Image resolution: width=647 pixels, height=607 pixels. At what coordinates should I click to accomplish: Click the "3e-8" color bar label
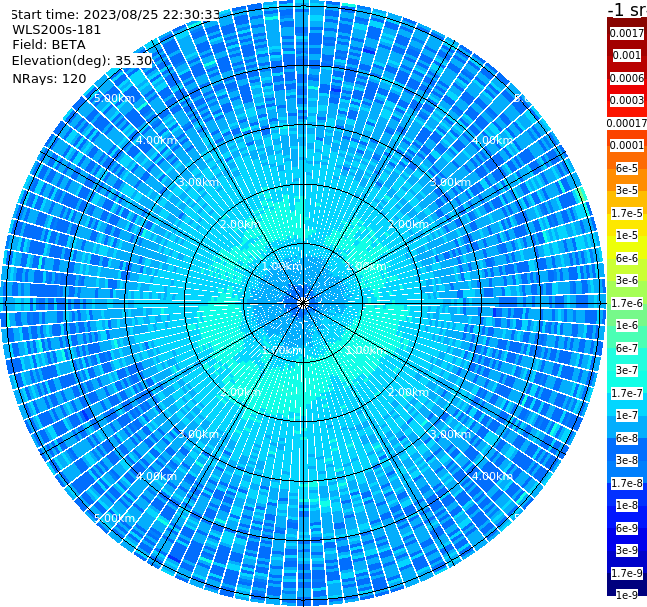[627, 460]
